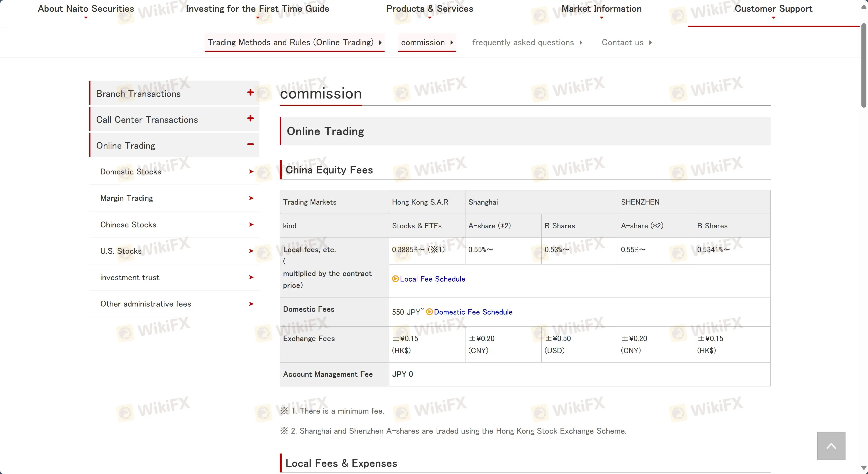Open Margin Trading sidebar item
Image resolution: width=868 pixels, height=474 pixels.
tap(174, 198)
